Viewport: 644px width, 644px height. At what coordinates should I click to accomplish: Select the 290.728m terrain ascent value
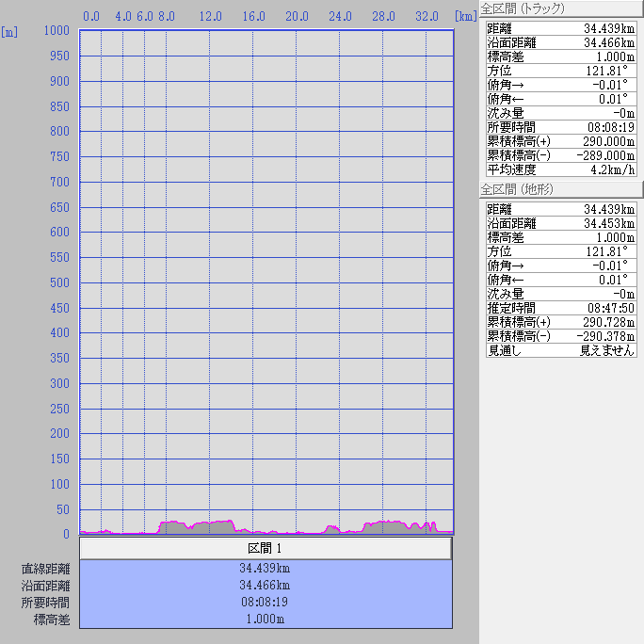(x=608, y=322)
